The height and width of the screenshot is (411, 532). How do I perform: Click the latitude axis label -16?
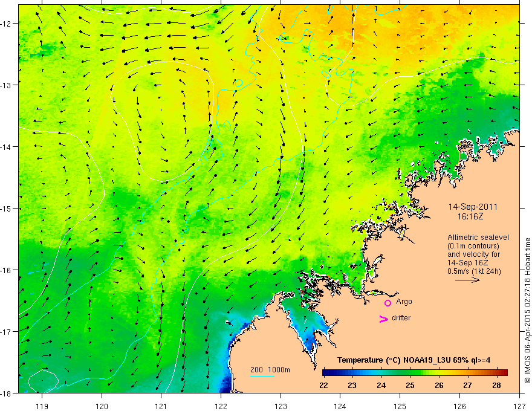pyautogui.click(x=6, y=270)
